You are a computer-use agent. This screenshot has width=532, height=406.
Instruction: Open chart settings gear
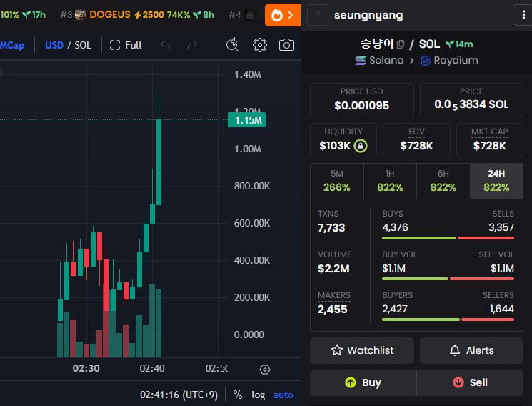260,45
